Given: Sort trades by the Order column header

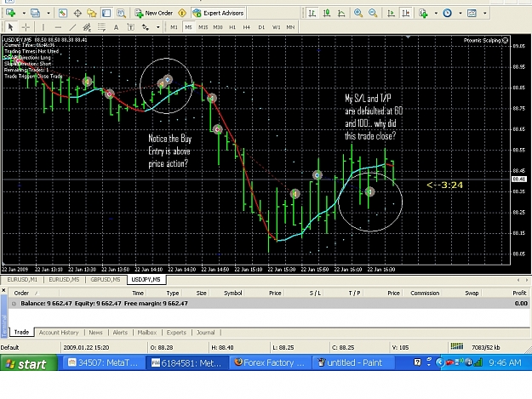Looking at the screenshot, I should click(22, 294).
